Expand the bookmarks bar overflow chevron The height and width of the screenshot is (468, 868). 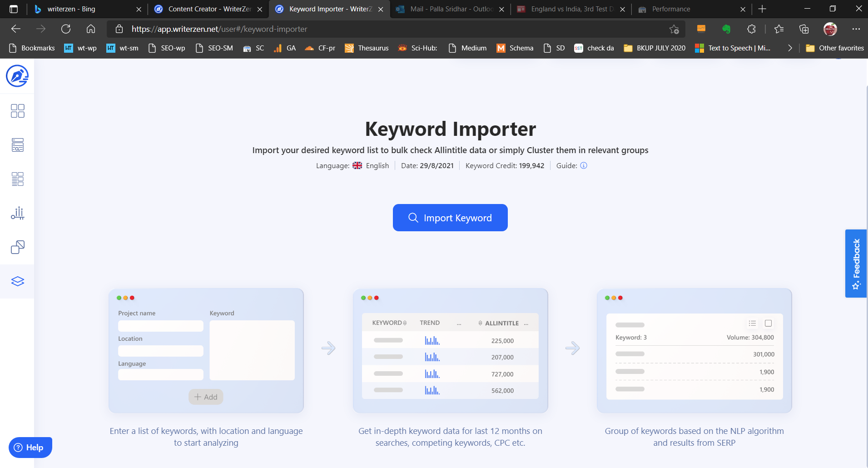(790, 48)
